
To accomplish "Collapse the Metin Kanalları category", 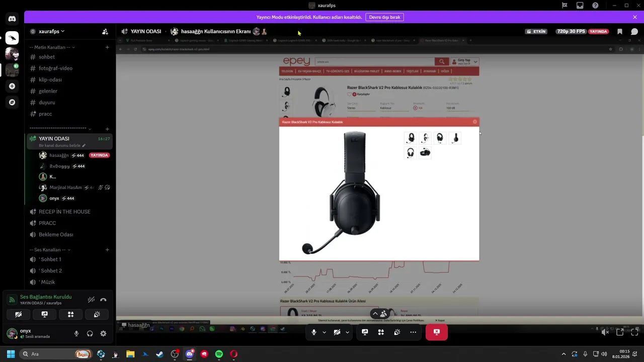I will (x=52, y=47).
